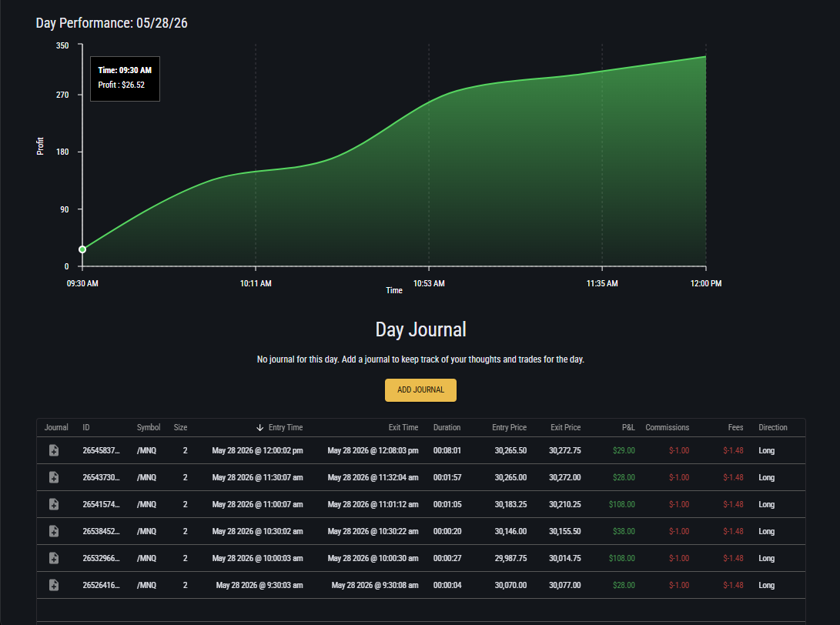Click P&L $108.00 in the 11:00:07 am row

(x=622, y=504)
